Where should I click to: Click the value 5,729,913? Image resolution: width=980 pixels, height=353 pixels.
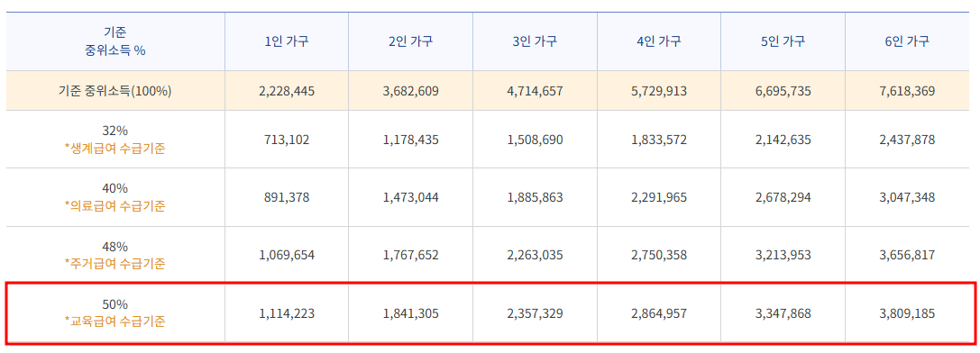click(x=659, y=91)
